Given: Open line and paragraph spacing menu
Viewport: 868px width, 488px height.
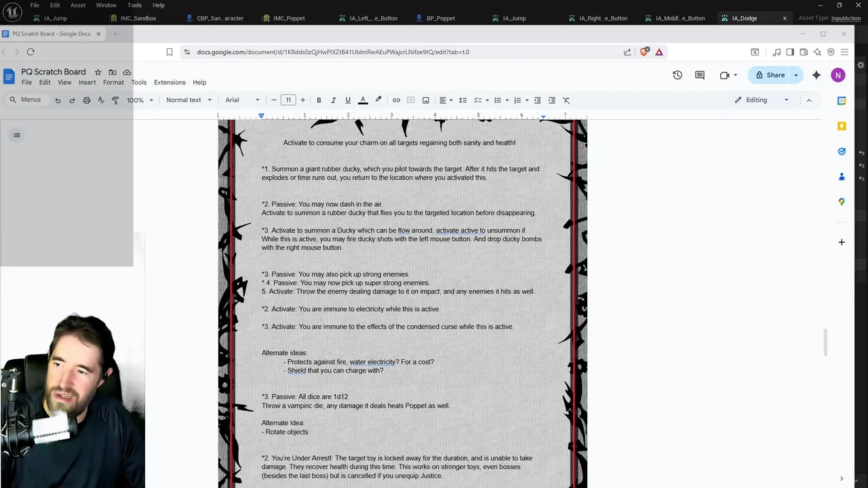Looking at the screenshot, I should [x=462, y=100].
